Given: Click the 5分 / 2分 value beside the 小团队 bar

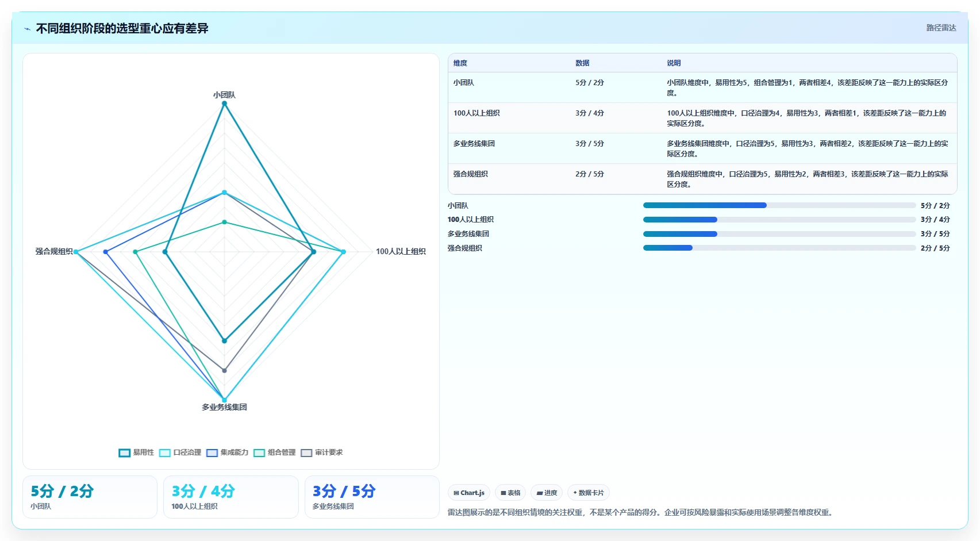Looking at the screenshot, I should pyautogui.click(x=935, y=206).
